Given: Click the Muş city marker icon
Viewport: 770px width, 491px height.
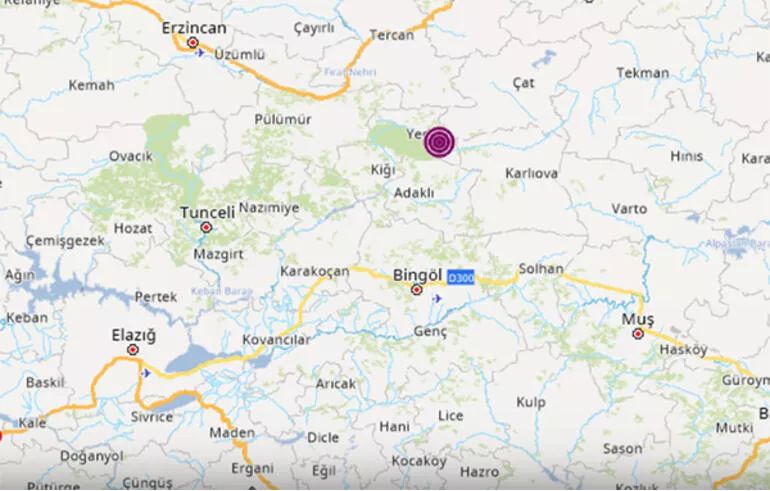Looking at the screenshot, I should point(638,334).
